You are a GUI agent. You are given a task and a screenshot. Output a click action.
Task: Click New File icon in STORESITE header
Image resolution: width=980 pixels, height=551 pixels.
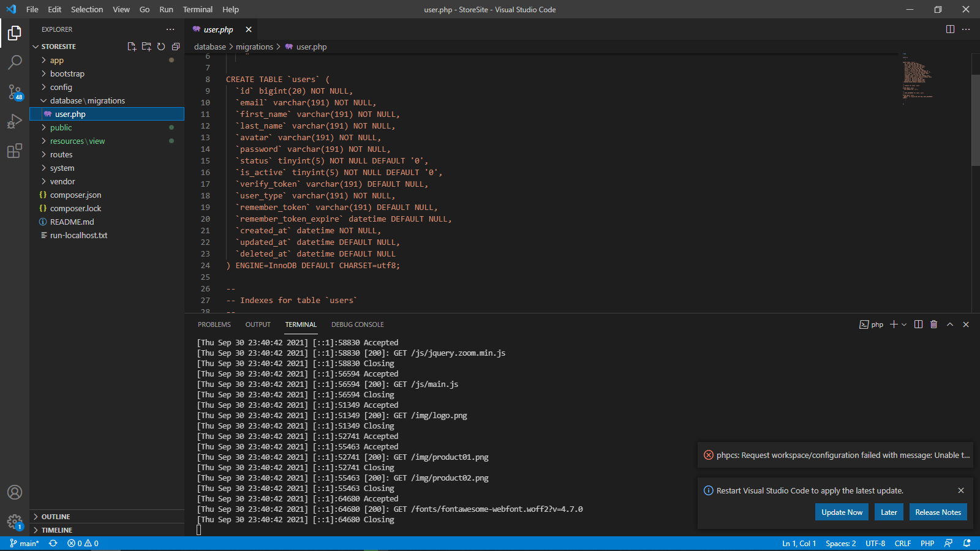click(x=132, y=47)
